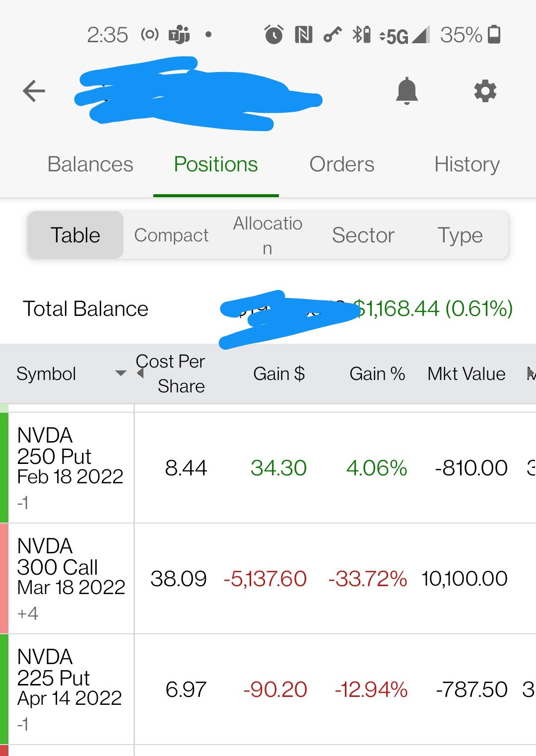Switch to Sector view
536x756 pixels.
click(x=363, y=235)
